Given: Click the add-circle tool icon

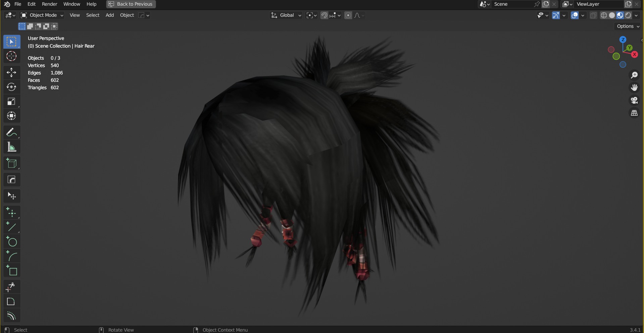Looking at the screenshot, I should tap(12, 242).
